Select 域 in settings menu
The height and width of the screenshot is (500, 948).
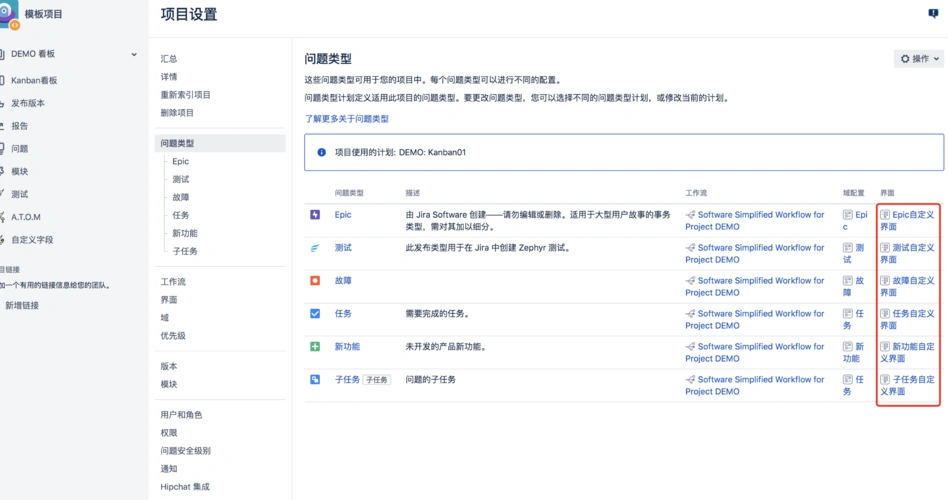[x=164, y=318]
